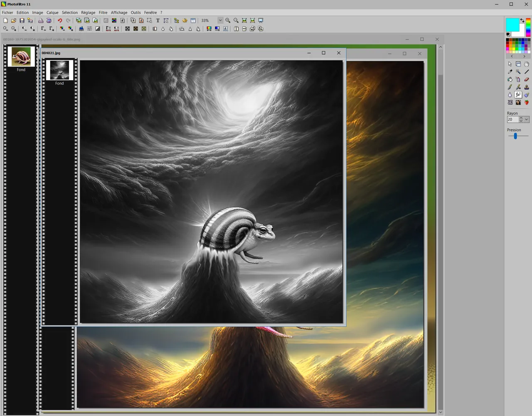Screen dimensions: 532x416
Task: Reset to default black and white colors
Action: click(x=508, y=34)
